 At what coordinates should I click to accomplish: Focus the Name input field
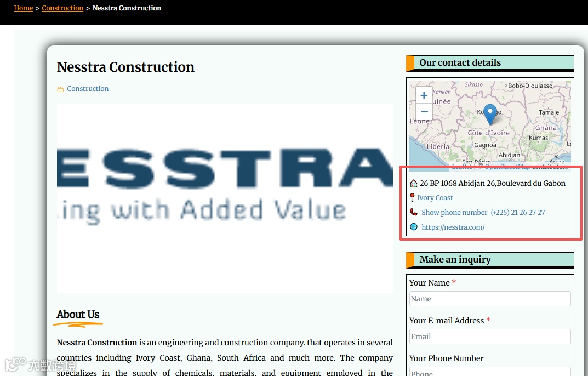tap(490, 299)
